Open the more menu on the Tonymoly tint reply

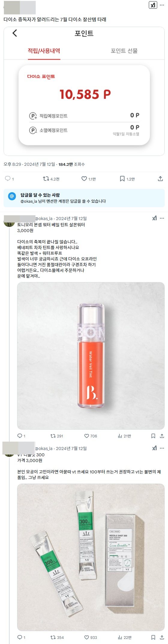pyautogui.click(x=162, y=218)
